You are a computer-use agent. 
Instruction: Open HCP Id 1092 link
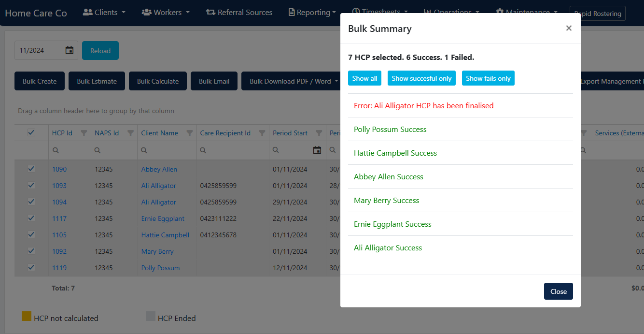tap(59, 251)
